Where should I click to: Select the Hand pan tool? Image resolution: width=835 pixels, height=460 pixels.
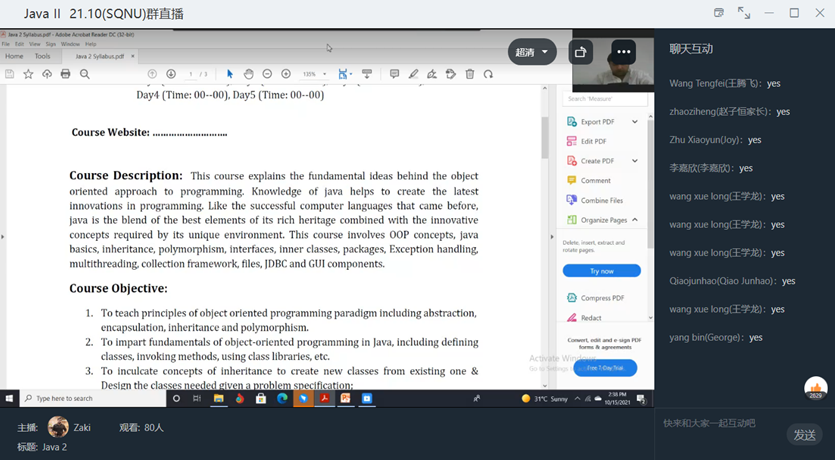[x=248, y=74]
